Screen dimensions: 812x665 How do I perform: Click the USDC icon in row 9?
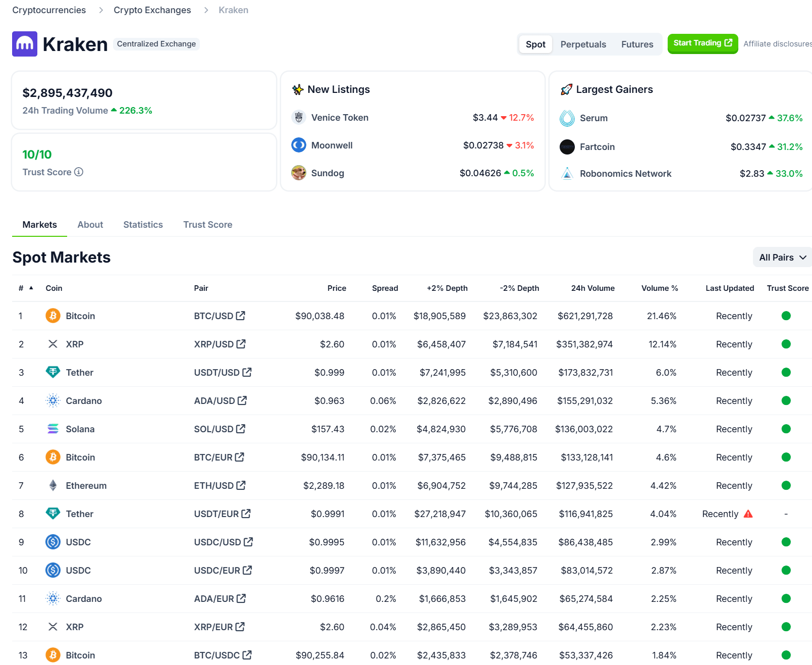pos(53,542)
